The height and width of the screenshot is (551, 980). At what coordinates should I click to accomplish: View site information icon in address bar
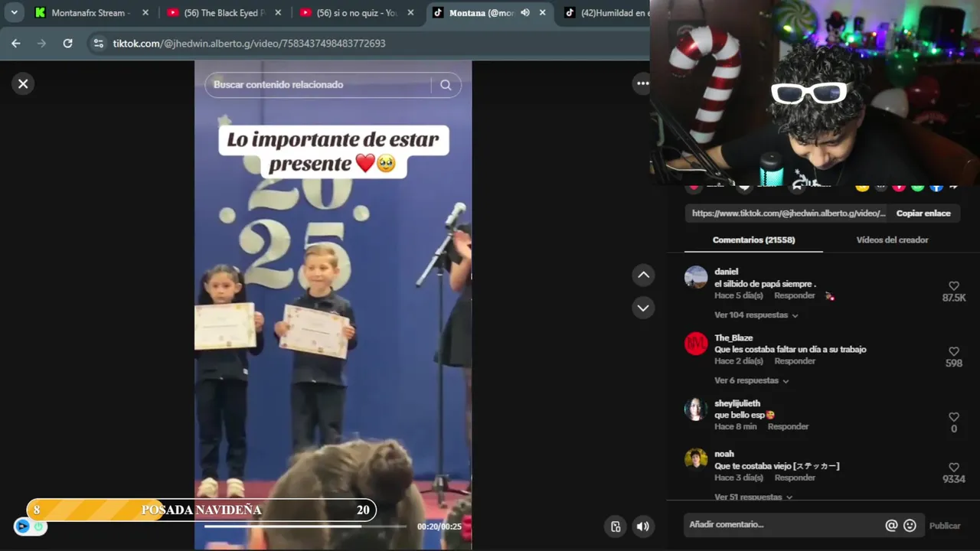tap(98, 44)
